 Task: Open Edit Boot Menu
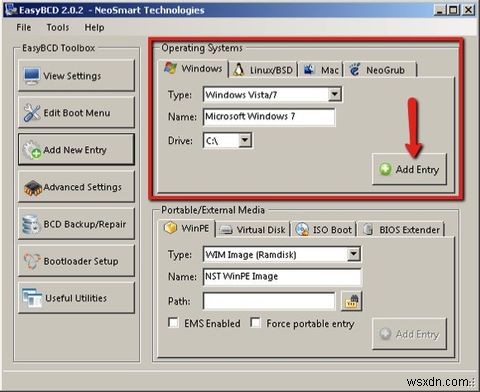tap(76, 113)
